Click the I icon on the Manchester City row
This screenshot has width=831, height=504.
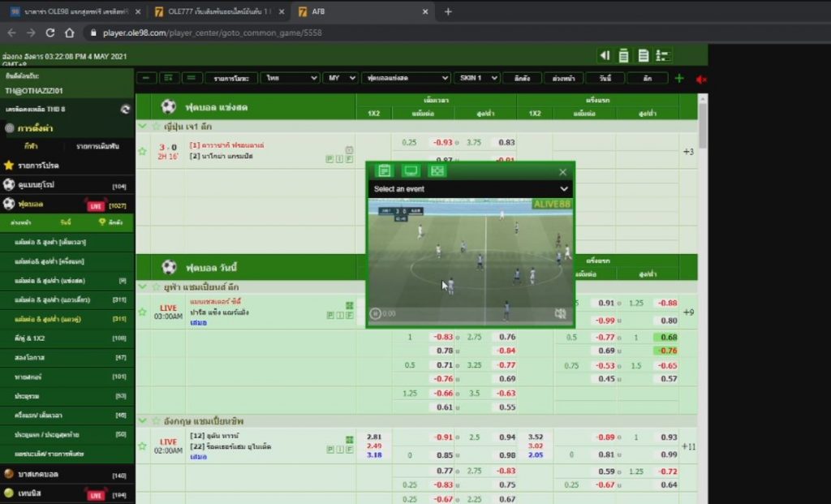tap(340, 316)
